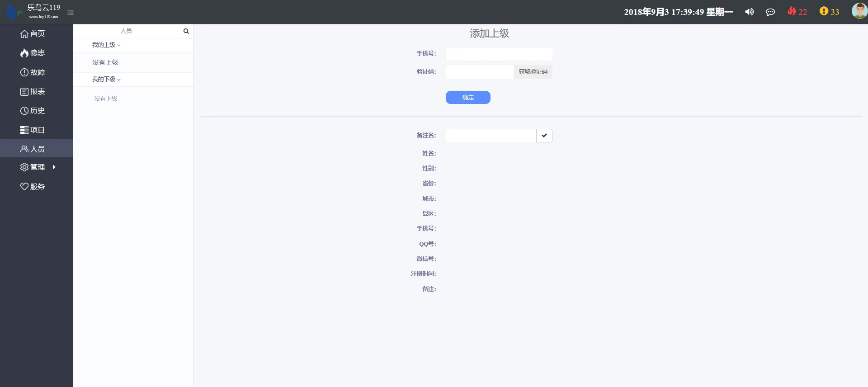Collapse the 我的下级 section
The height and width of the screenshot is (387, 868).
[x=106, y=79]
